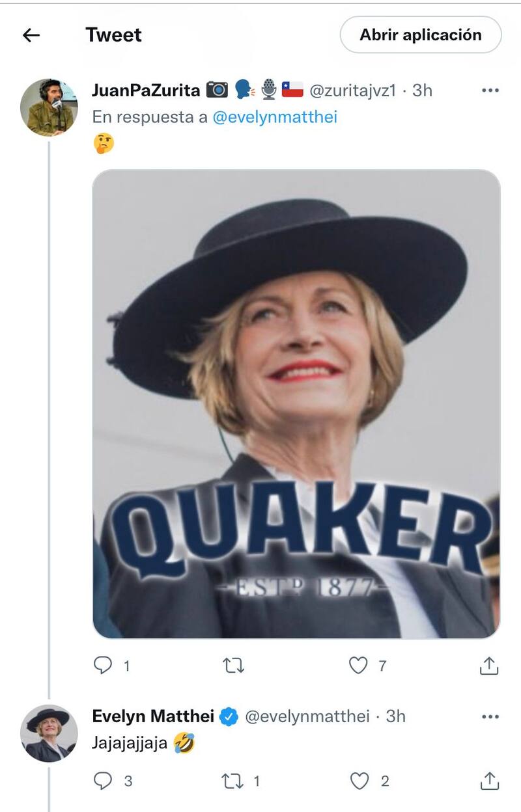The image size is (521, 812).
Task: Like JuanPaZurita's tweet
Action: pyautogui.click(x=358, y=665)
